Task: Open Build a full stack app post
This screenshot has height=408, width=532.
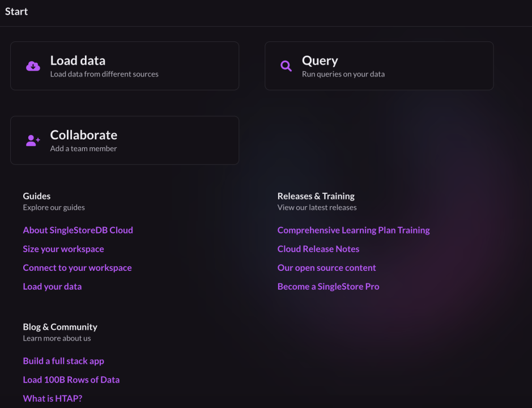Action: pyautogui.click(x=63, y=361)
